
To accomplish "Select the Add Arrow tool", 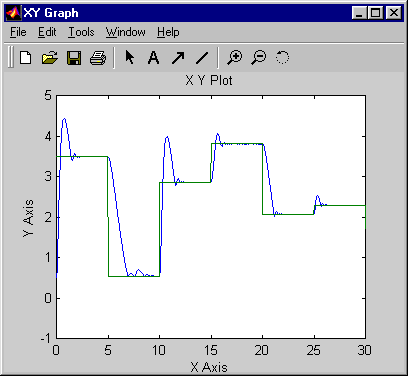I will 178,58.
